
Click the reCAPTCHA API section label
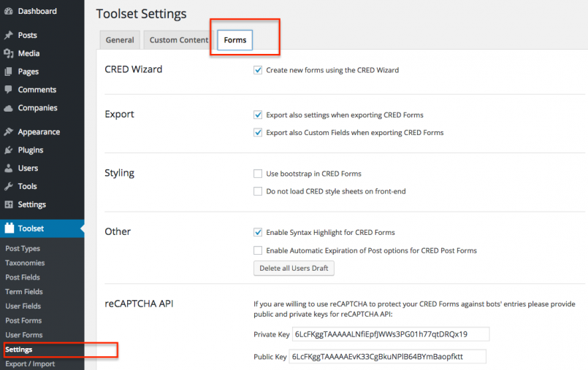(x=139, y=304)
